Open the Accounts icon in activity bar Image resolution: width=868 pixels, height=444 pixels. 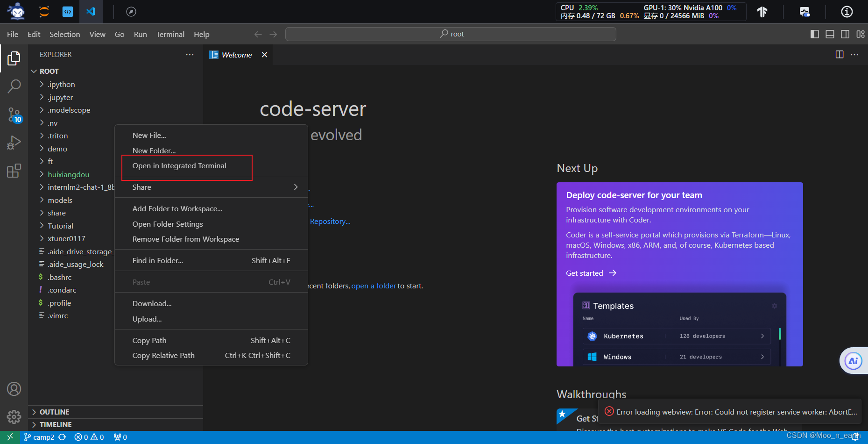(x=14, y=389)
